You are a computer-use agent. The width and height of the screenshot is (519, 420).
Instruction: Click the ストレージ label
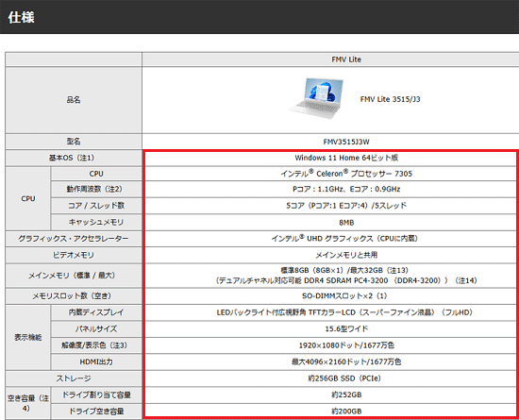74,378
